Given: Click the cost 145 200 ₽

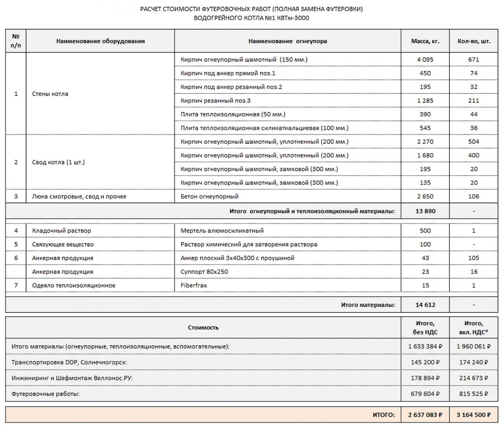Looking at the screenshot, I should 425,362.
